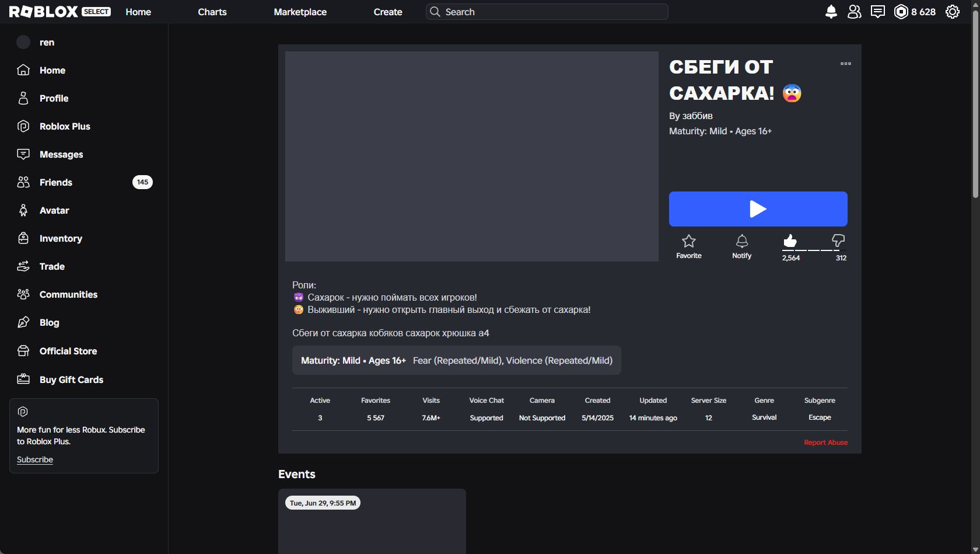Click the Escape subgenre link
The image size is (980, 554).
click(820, 417)
